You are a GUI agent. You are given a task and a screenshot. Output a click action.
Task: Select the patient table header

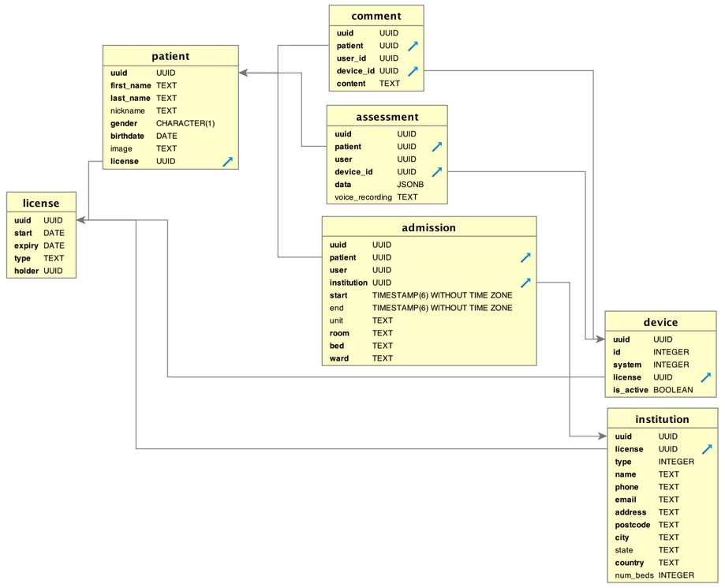coord(170,56)
